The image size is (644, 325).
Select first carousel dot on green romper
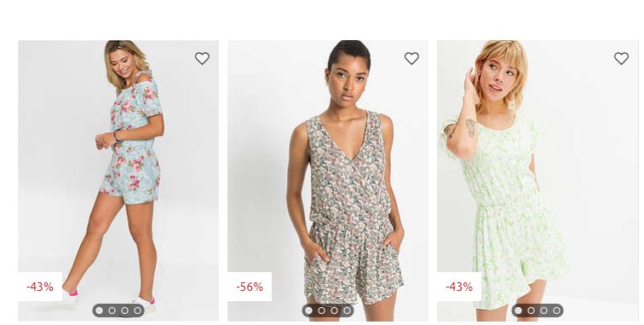pos(518,310)
